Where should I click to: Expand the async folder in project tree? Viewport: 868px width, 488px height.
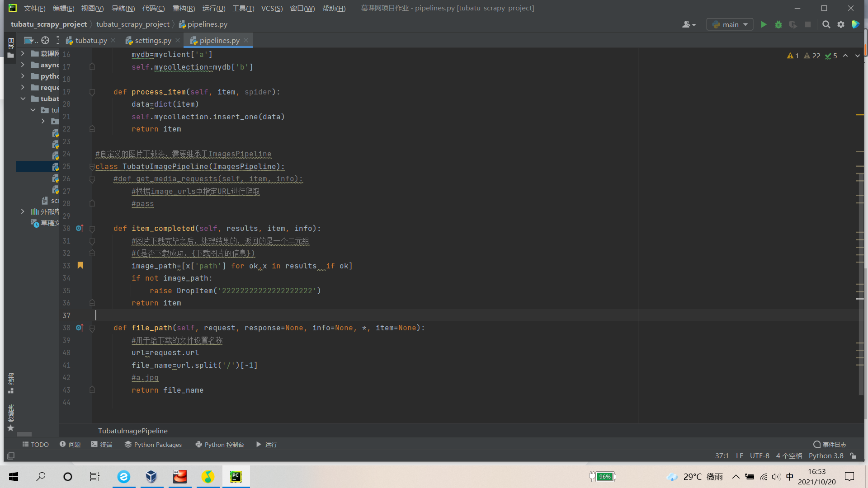tap(23, 65)
